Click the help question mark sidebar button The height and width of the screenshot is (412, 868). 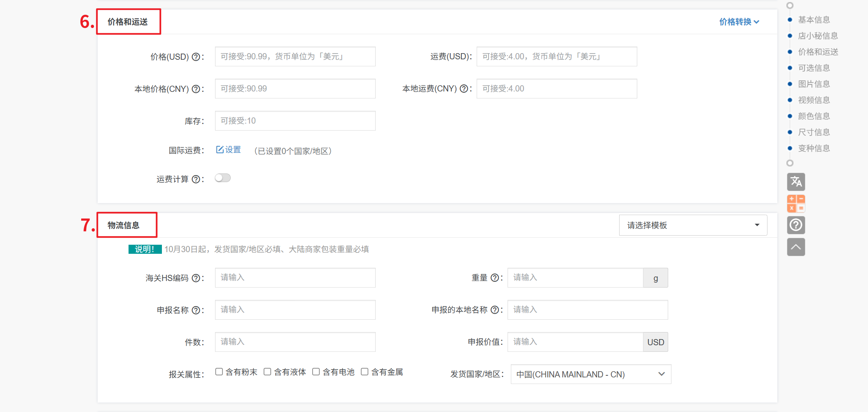(796, 225)
